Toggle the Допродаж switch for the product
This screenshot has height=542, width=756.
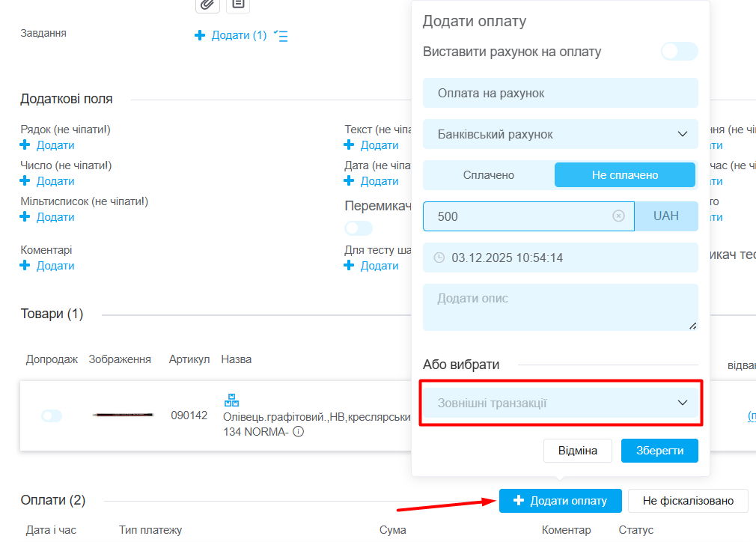(x=52, y=415)
